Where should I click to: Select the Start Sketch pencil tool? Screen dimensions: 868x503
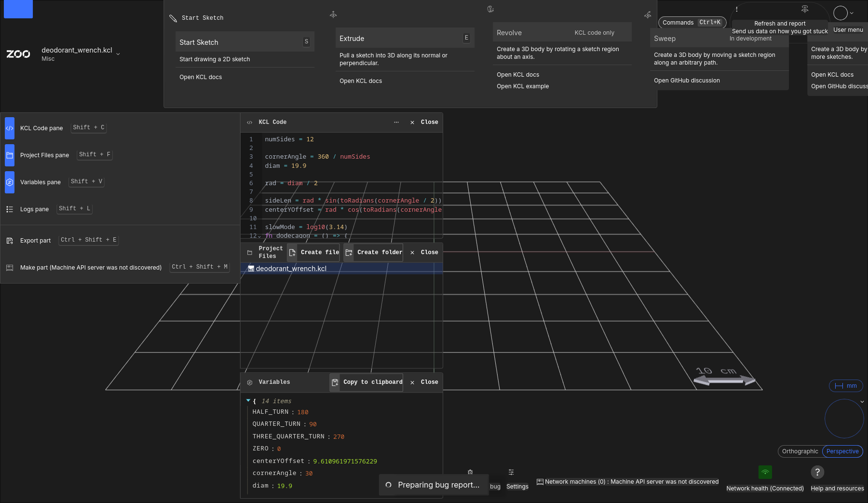(173, 18)
